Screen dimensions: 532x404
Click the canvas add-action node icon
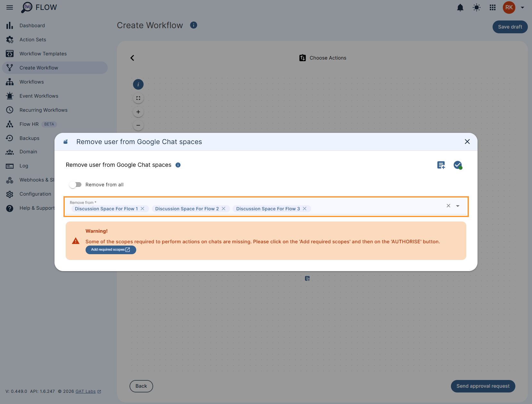click(x=307, y=279)
